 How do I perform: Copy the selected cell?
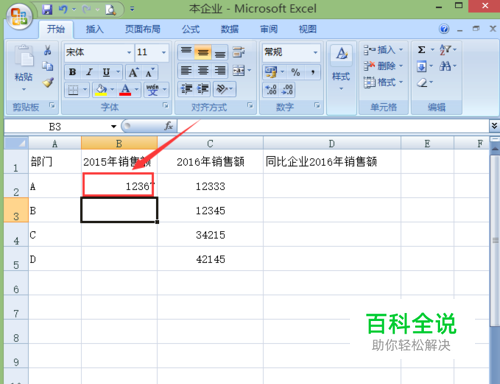[48, 66]
